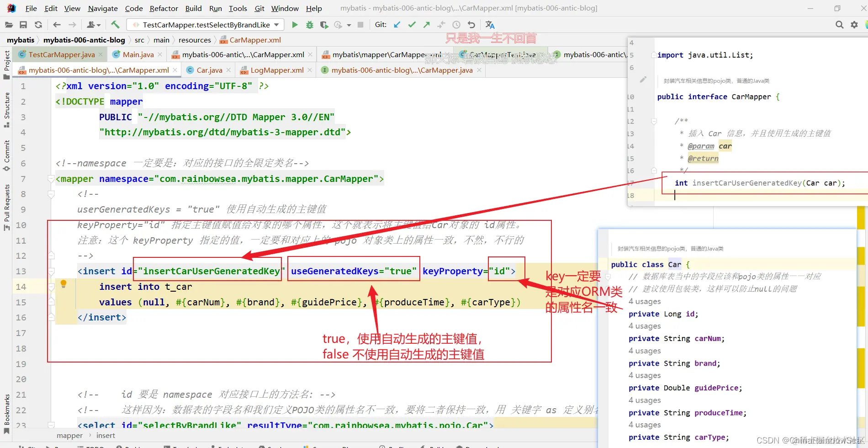Collapse the comment fold on line 8

[x=51, y=194]
